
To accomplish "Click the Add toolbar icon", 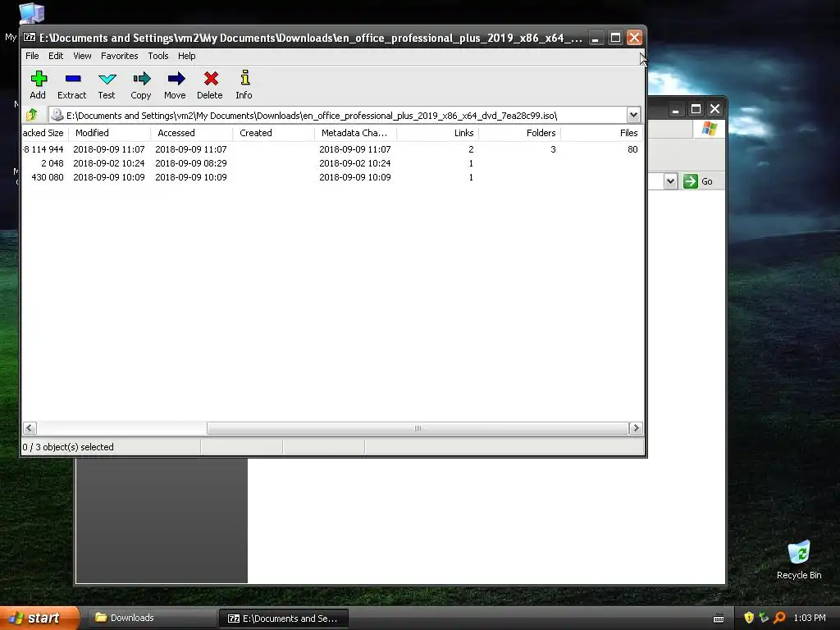I will [38, 79].
